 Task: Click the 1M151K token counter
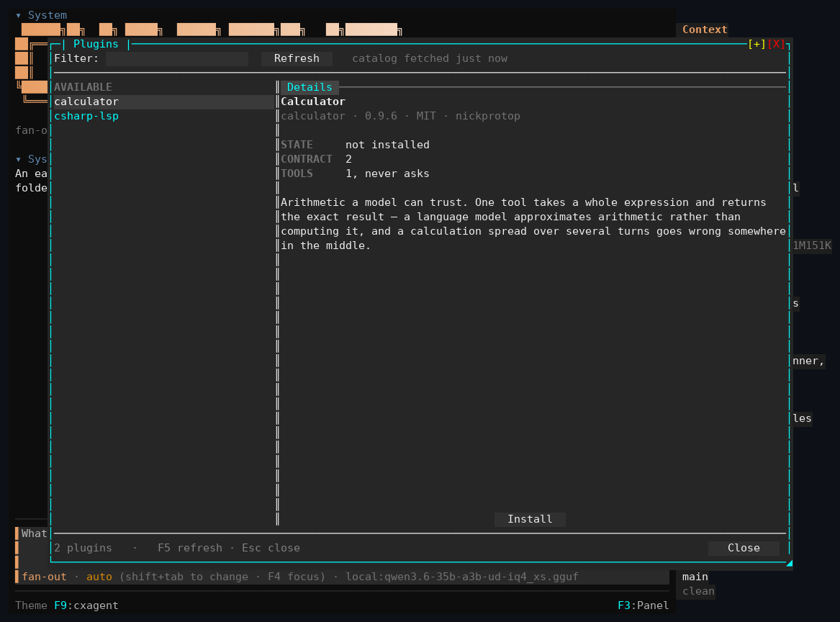coord(812,245)
